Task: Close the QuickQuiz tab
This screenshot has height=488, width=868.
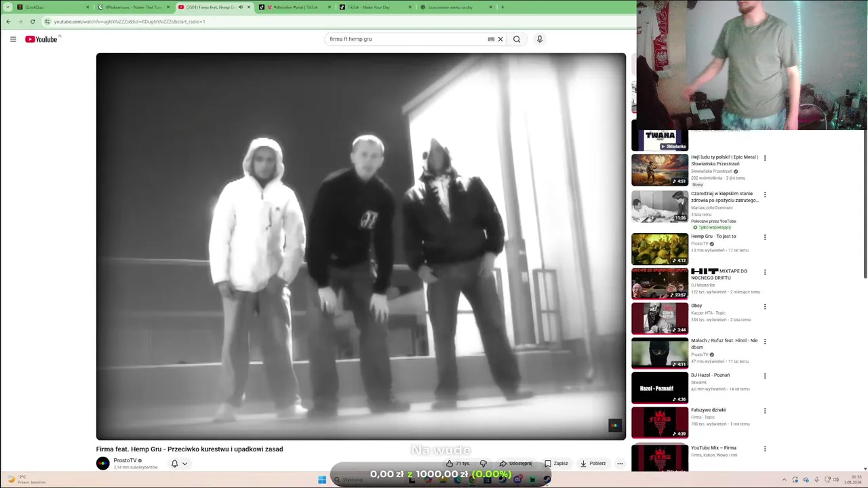Action: coord(87,7)
